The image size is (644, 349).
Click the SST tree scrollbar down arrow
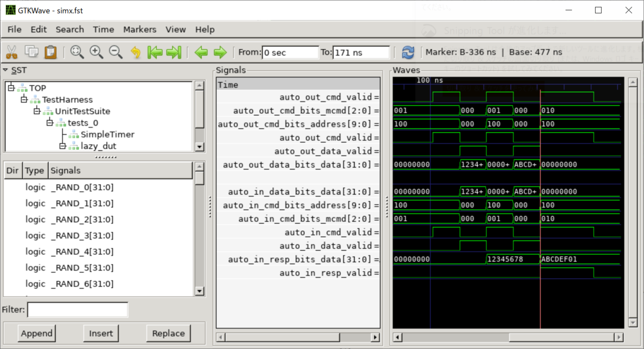[x=199, y=147]
